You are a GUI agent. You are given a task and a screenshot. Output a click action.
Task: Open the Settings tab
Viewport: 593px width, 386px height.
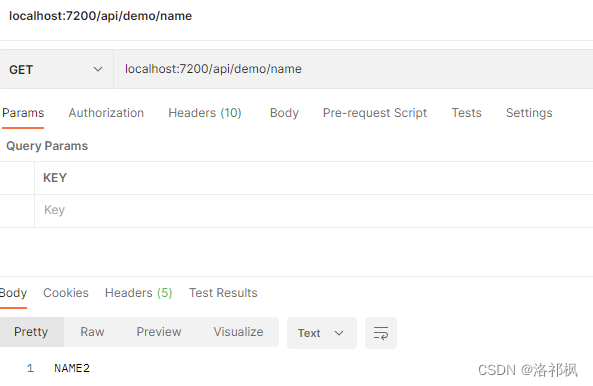tap(529, 113)
